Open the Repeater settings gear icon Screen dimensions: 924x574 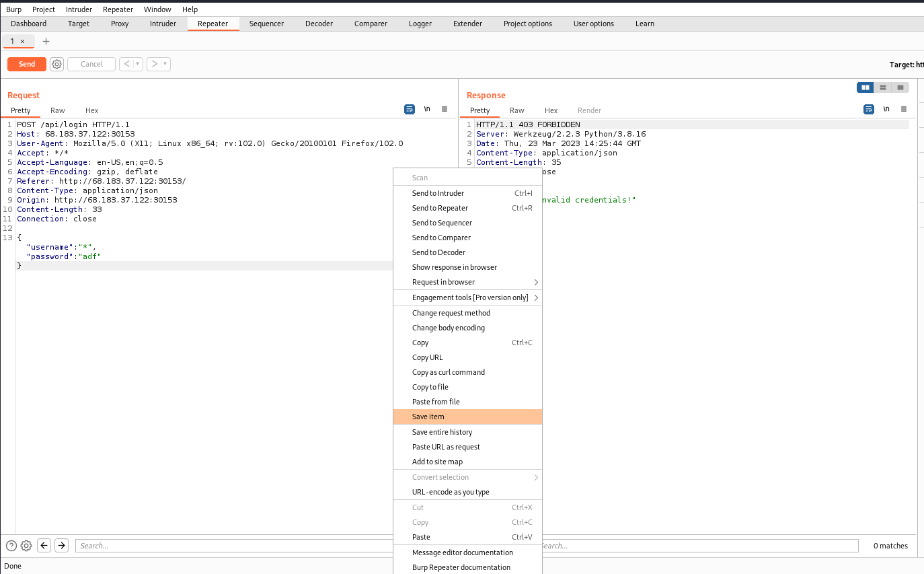click(56, 64)
